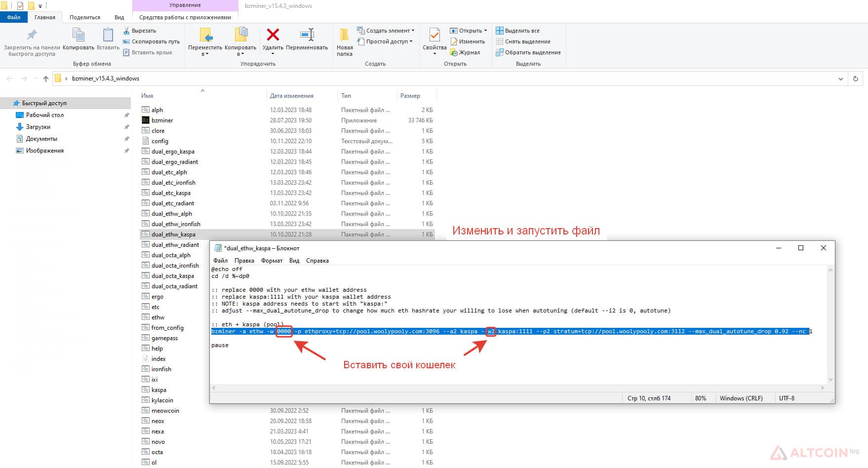Viewport: 868px width, 468px height.
Task: Click the Копировать copy icon in ribbon
Action: click(78, 35)
